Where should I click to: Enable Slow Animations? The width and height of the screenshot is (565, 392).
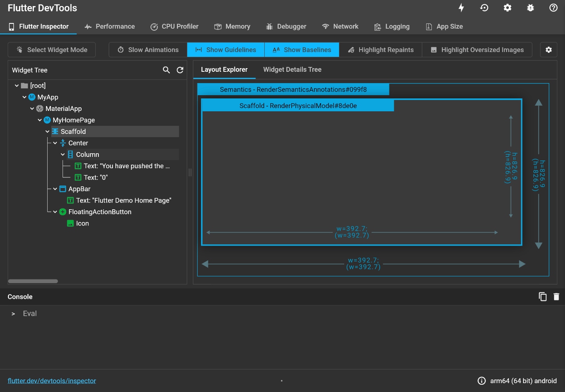(x=148, y=50)
